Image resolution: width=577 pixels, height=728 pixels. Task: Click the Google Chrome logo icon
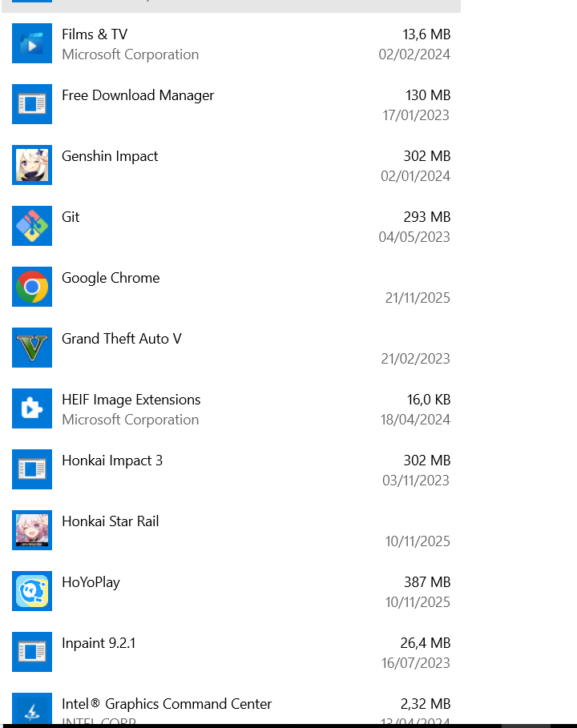[32, 287]
